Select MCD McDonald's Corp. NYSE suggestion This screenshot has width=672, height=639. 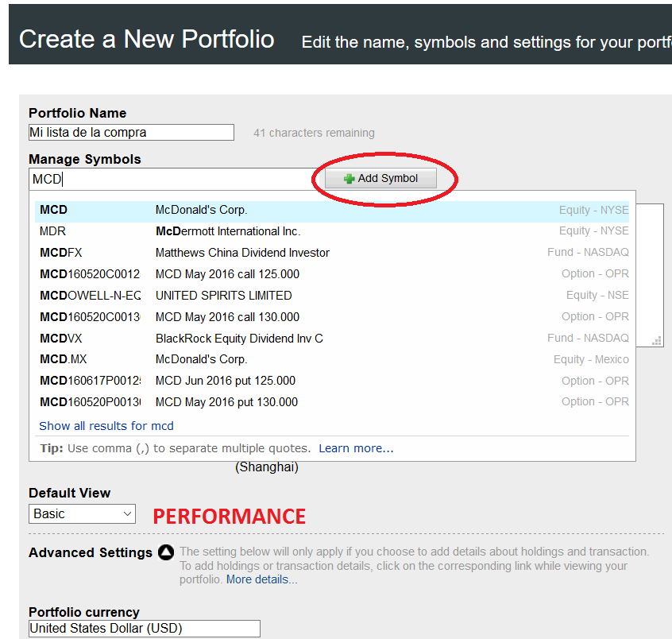[x=334, y=211]
